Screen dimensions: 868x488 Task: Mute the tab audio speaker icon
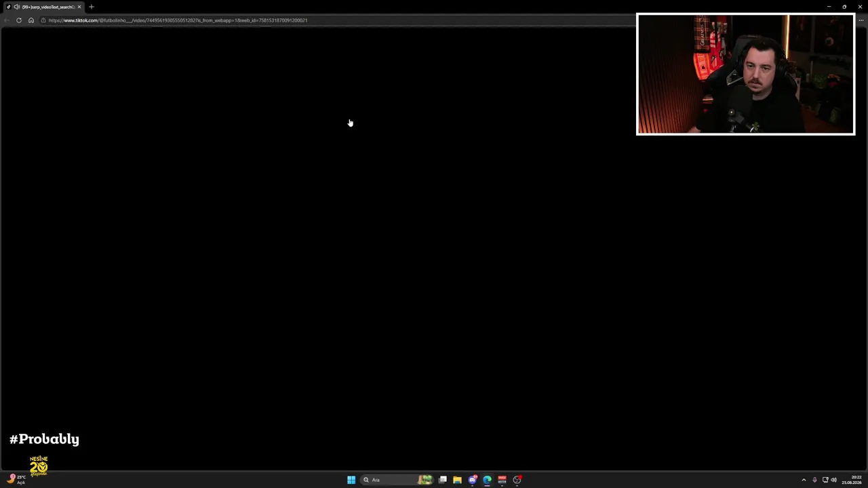[x=17, y=7]
